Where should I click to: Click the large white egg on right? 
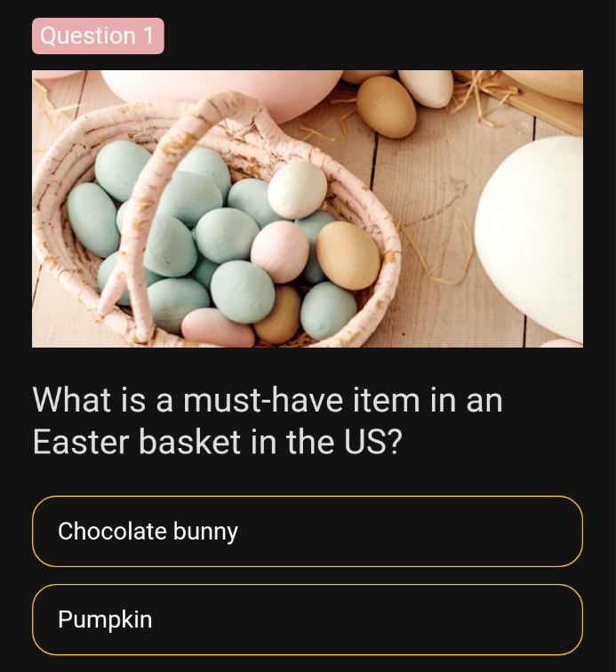coord(529,238)
